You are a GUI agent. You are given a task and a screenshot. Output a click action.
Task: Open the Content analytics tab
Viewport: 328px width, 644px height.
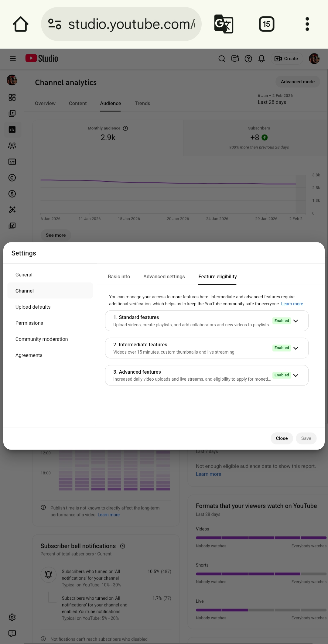tap(78, 103)
